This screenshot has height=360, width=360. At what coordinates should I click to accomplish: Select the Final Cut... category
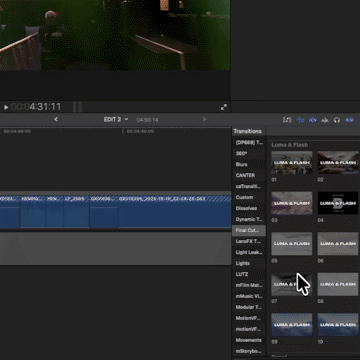tap(249, 230)
